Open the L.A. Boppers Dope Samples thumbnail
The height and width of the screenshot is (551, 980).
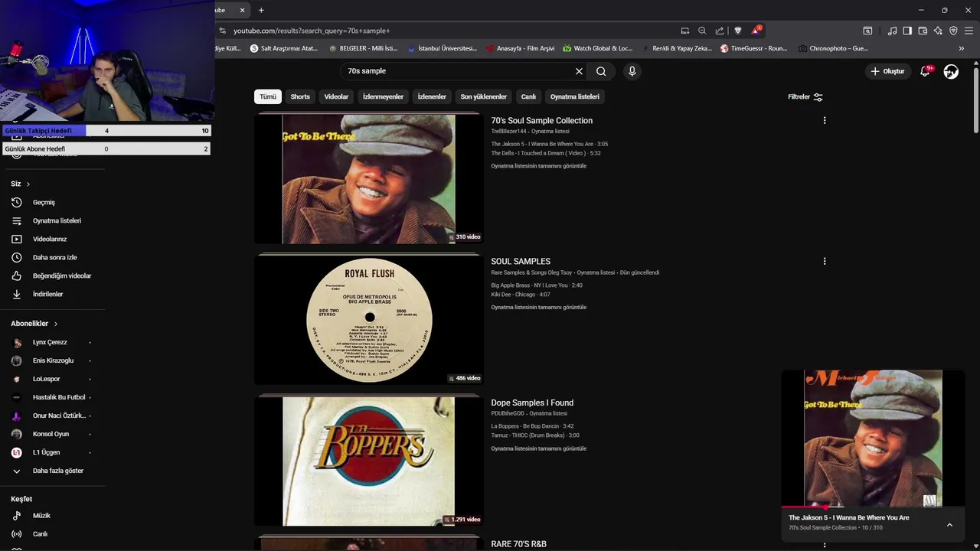point(368,461)
